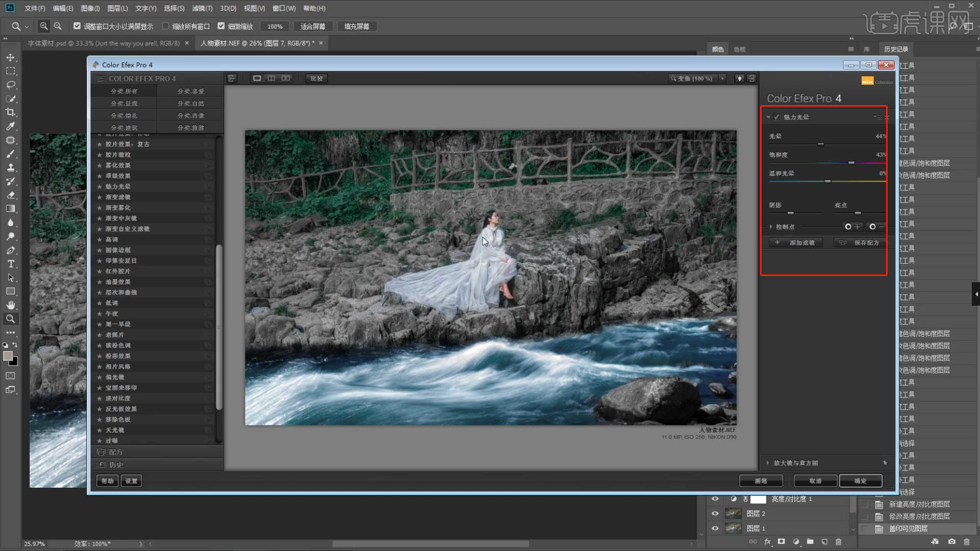The image size is (980, 551).
Task: Click the preview background color lightbulb icon
Action: click(739, 78)
